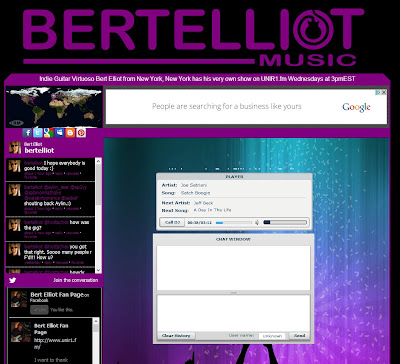Click the Facebook Like button on Fan Page
400x364 pixels.
(39, 310)
